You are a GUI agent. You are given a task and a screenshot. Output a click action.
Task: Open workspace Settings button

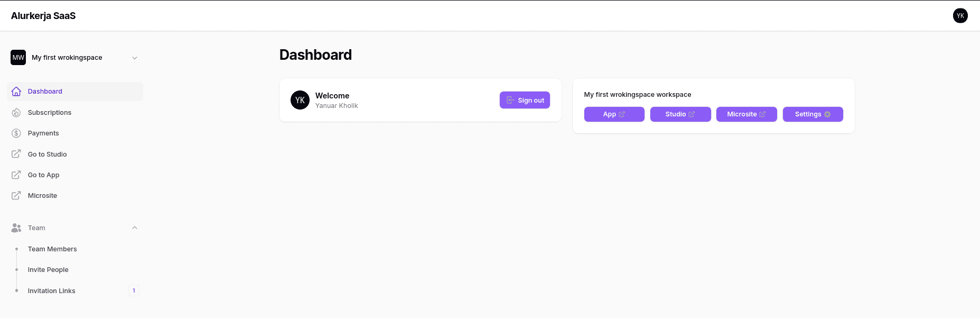tap(813, 114)
